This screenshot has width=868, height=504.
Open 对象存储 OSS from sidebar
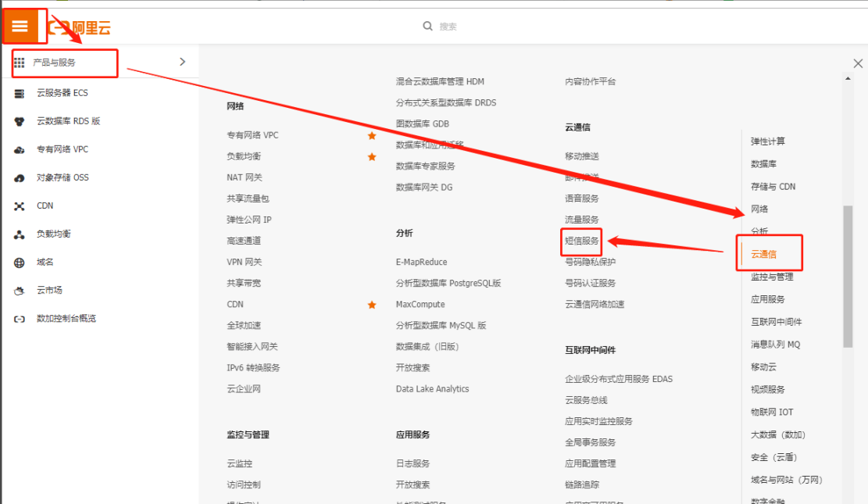pos(63,178)
